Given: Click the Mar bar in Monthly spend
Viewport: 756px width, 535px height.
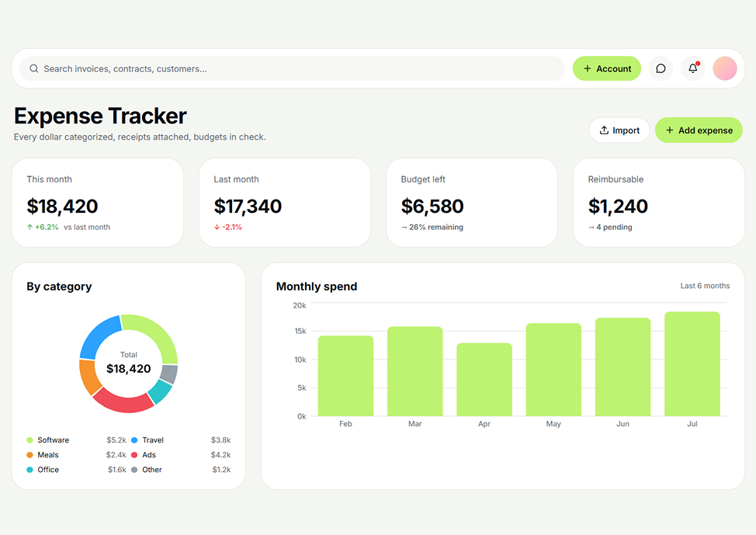Looking at the screenshot, I should [415, 371].
